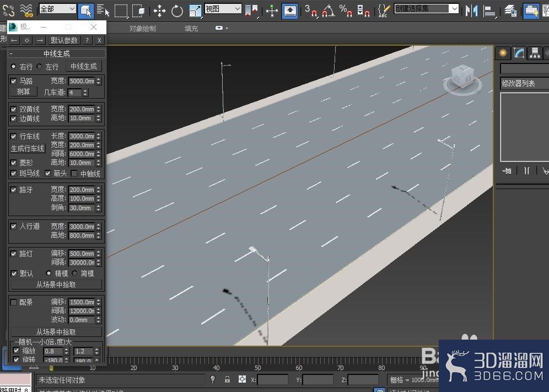Open the 填充 ribbon tab
The height and width of the screenshot is (392, 549).
[x=191, y=28]
